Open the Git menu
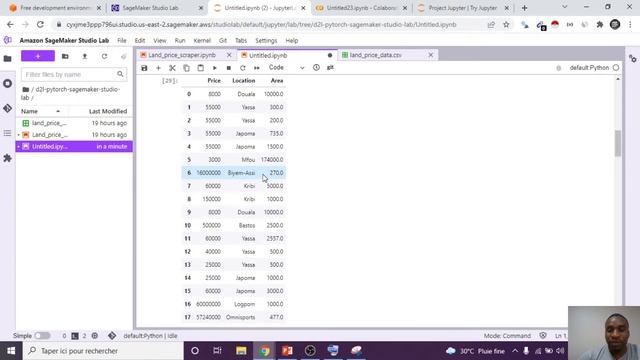The image size is (640, 360). click(223, 40)
